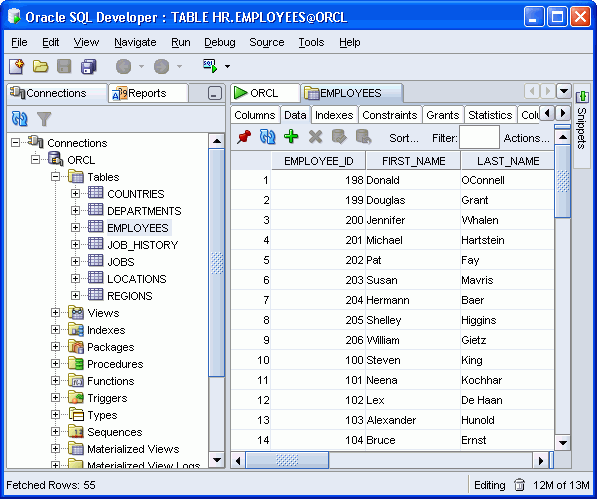Screen dimensions: 597x499
Task: Click the Save toolbar icon
Action: tap(64, 67)
